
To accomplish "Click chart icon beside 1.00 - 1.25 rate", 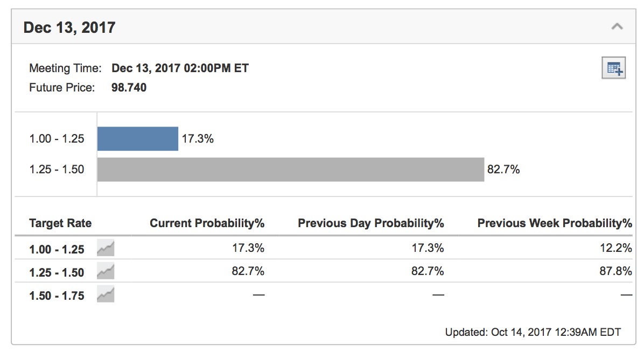I will 106,248.
